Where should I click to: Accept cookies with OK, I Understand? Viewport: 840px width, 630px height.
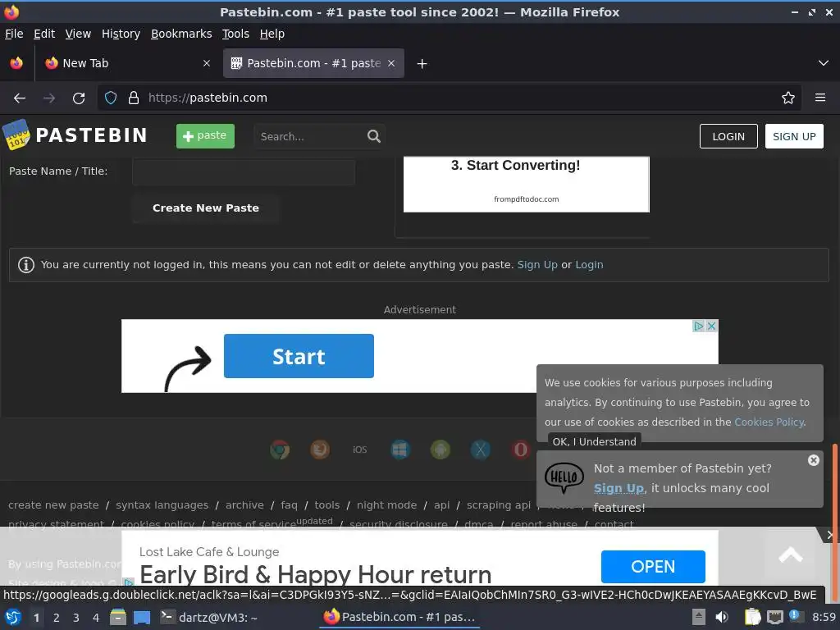[x=594, y=442]
